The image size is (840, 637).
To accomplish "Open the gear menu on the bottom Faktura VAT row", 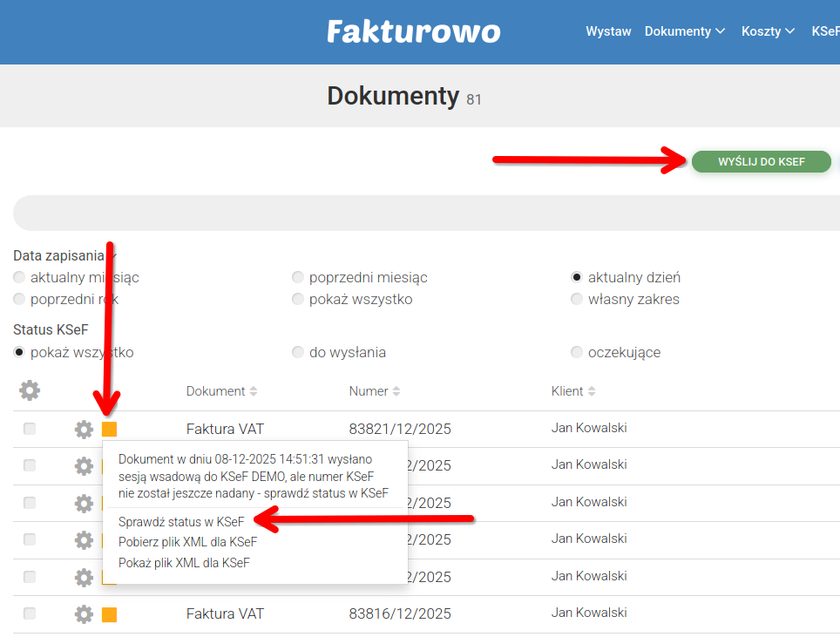I will [83, 614].
